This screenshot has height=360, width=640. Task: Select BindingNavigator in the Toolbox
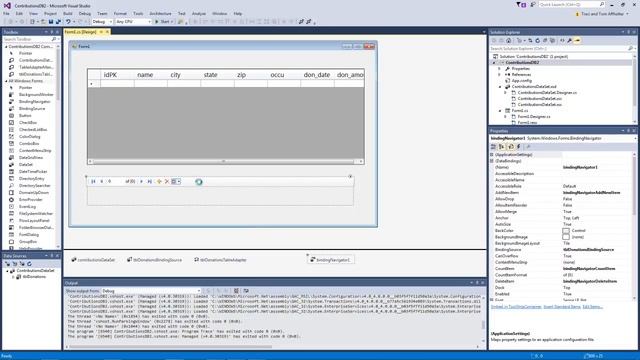click(35, 101)
